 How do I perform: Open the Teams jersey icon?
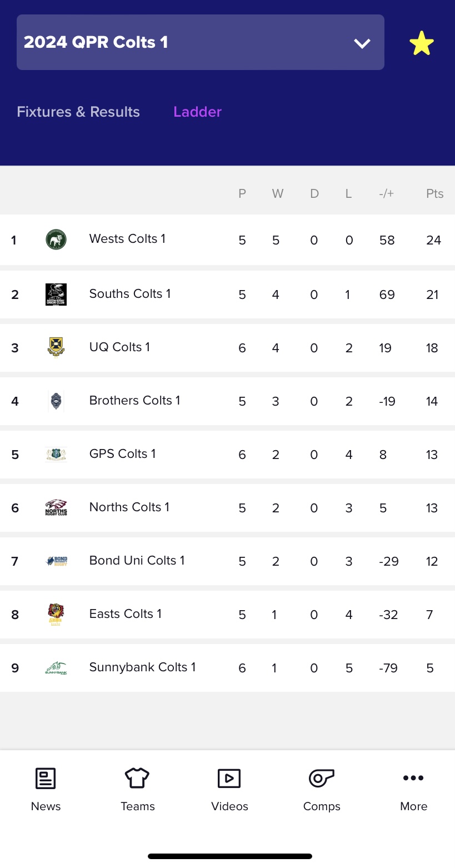pyautogui.click(x=137, y=779)
